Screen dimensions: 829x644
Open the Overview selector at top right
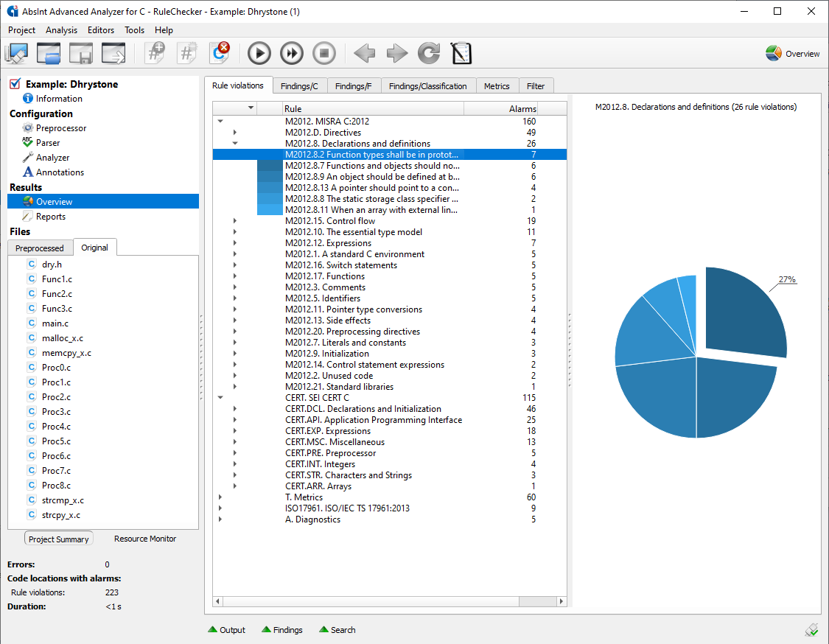coord(792,53)
